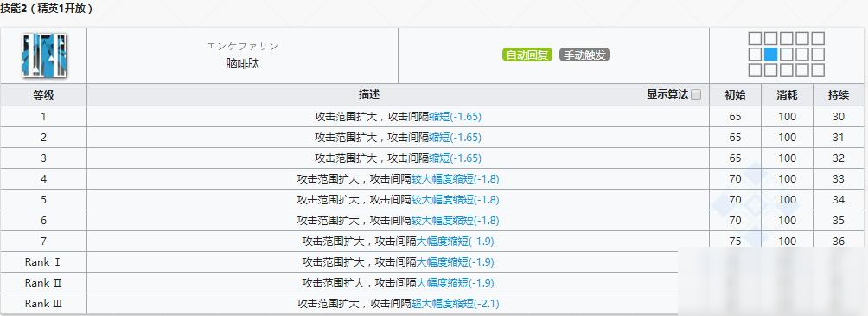
Task: Click initial value 65 in level 1 row
Action: click(x=735, y=116)
